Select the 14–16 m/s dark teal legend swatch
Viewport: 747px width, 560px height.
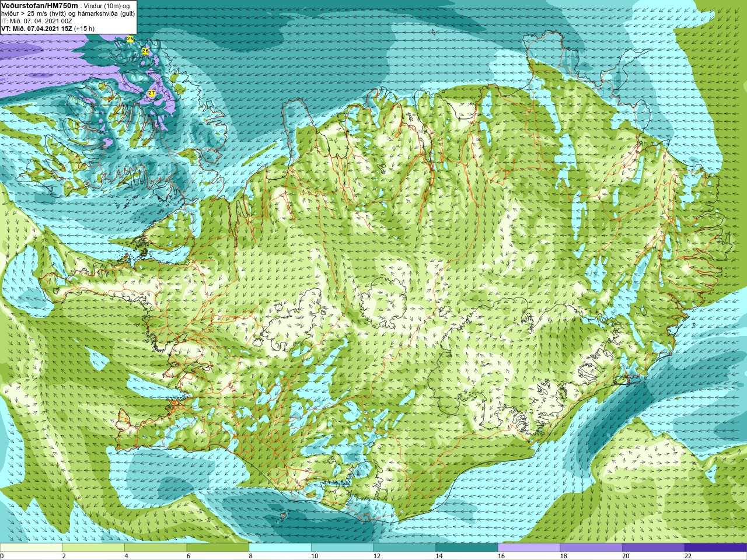[467, 548]
